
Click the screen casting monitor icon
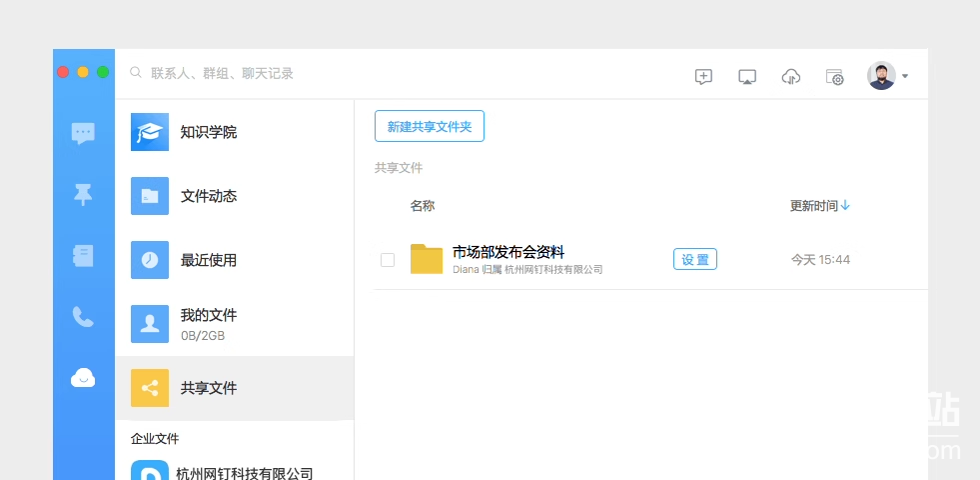747,77
